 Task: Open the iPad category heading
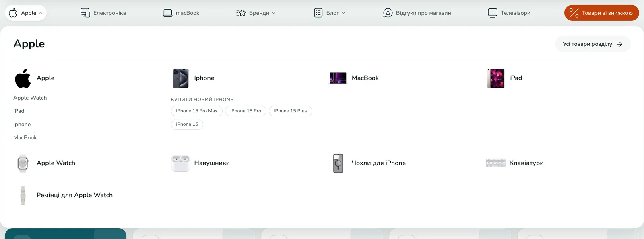tap(516, 78)
